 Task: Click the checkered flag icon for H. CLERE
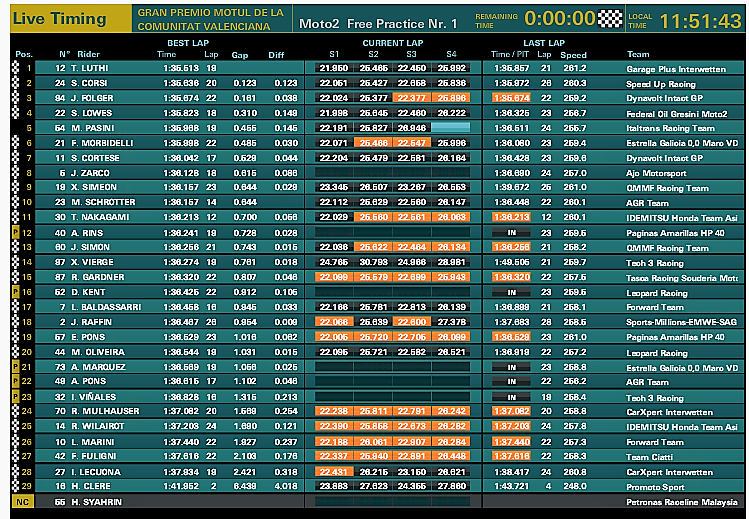click(15, 486)
